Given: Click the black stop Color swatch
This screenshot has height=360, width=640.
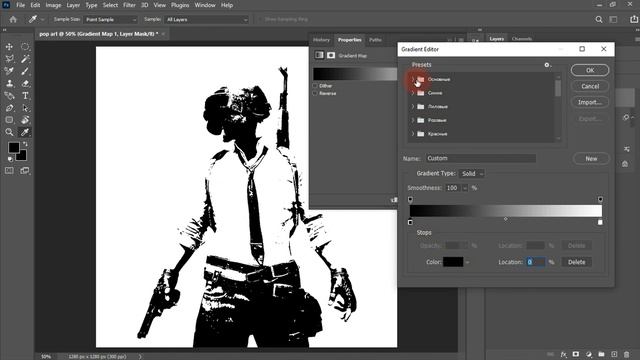Looking at the screenshot, I should 453,262.
